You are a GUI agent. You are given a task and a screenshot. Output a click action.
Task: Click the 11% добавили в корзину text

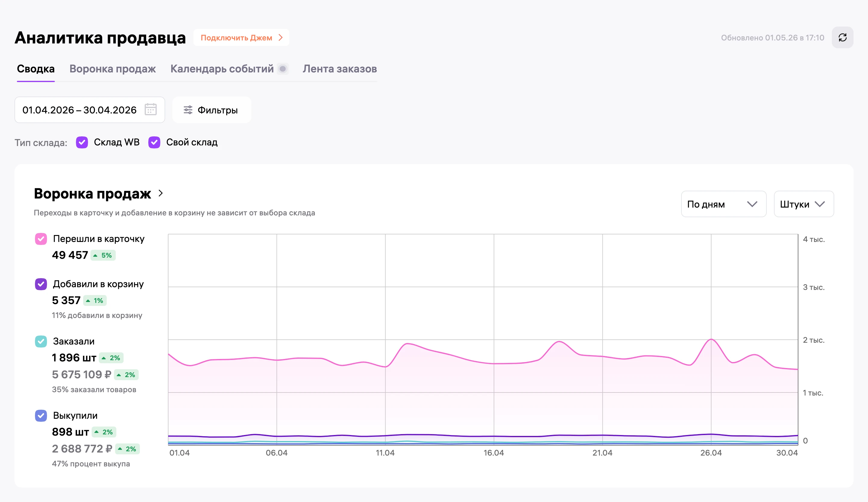(97, 316)
